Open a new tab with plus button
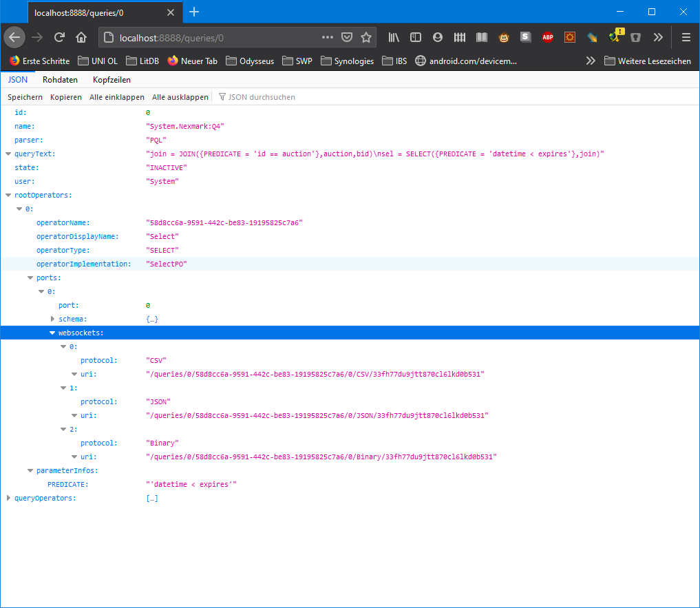Image resolution: width=700 pixels, height=608 pixels. (x=194, y=12)
